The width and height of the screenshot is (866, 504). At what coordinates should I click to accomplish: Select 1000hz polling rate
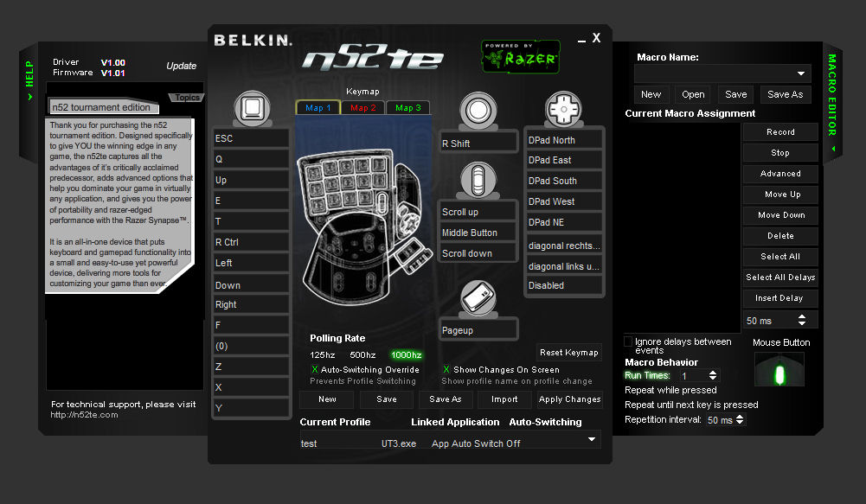(x=406, y=355)
